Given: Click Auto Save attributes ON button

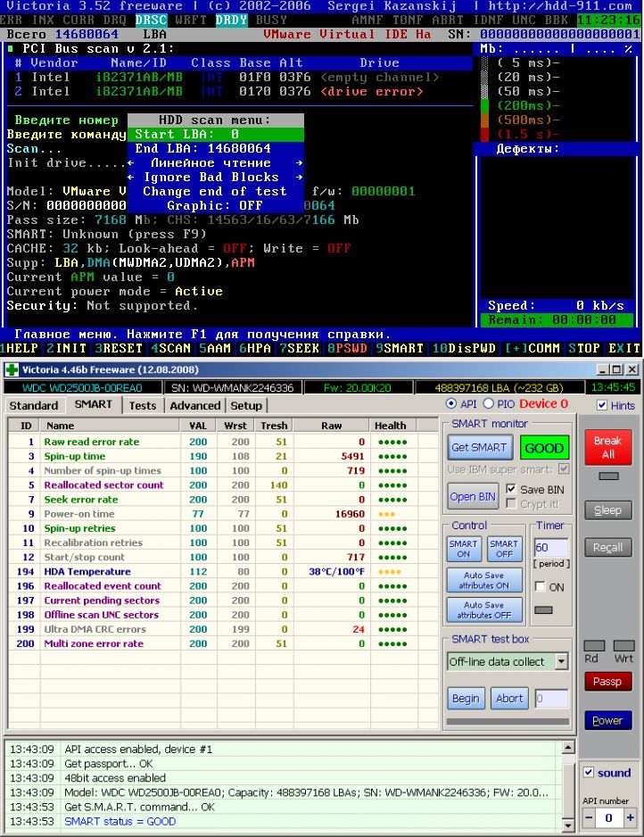Looking at the screenshot, I should point(484,580).
